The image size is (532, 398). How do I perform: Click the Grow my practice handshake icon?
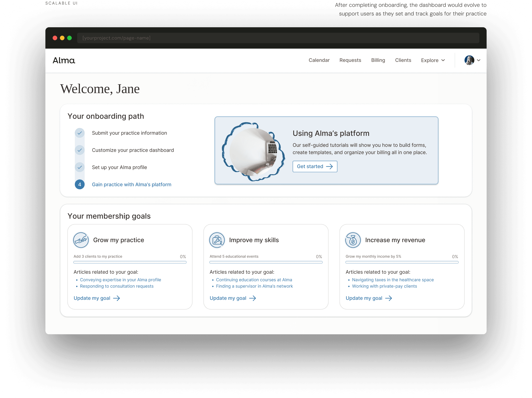point(81,240)
